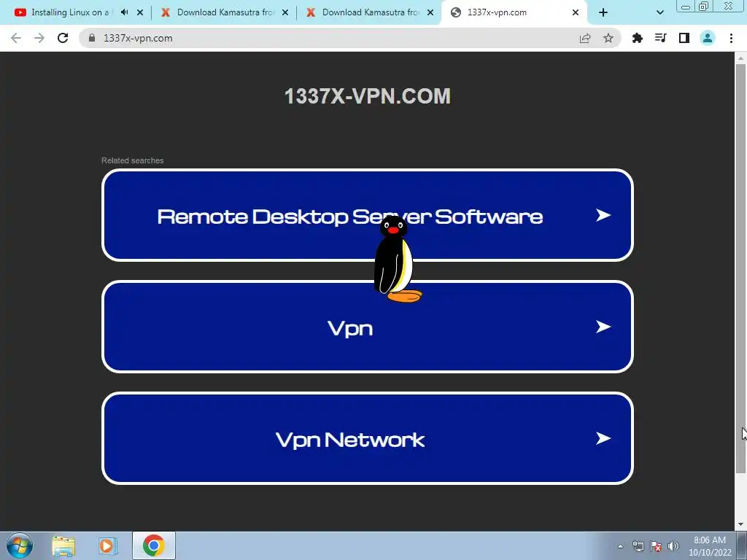Share this page from address bar
This screenshot has width=747, height=560.
click(585, 38)
